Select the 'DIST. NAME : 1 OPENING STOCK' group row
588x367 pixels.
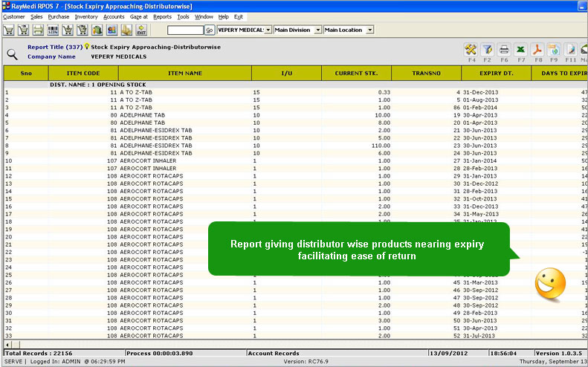[x=296, y=85]
